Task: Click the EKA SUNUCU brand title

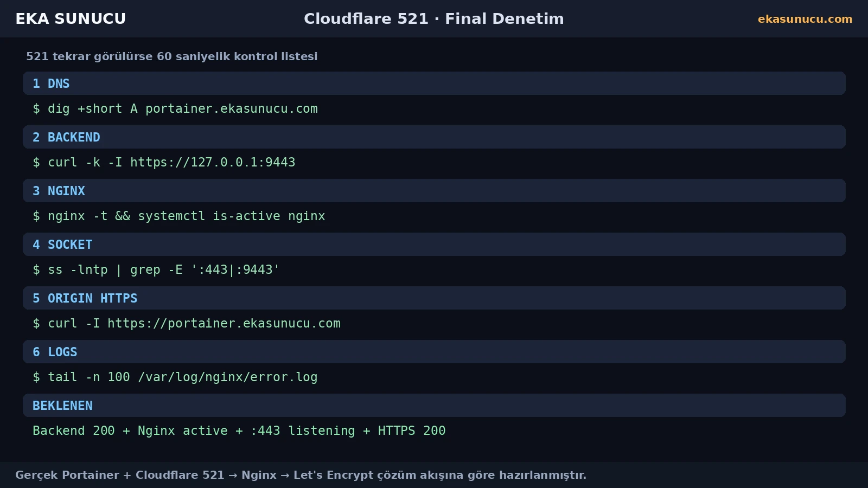Action: pos(71,19)
